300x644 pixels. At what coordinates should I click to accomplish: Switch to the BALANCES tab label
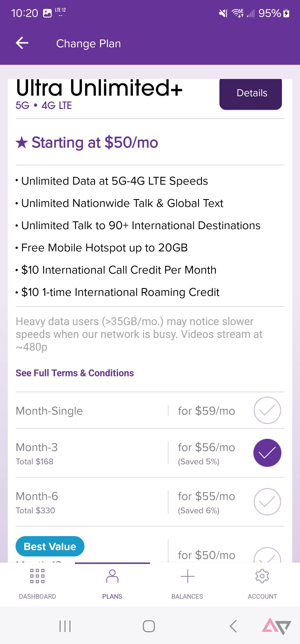187,596
